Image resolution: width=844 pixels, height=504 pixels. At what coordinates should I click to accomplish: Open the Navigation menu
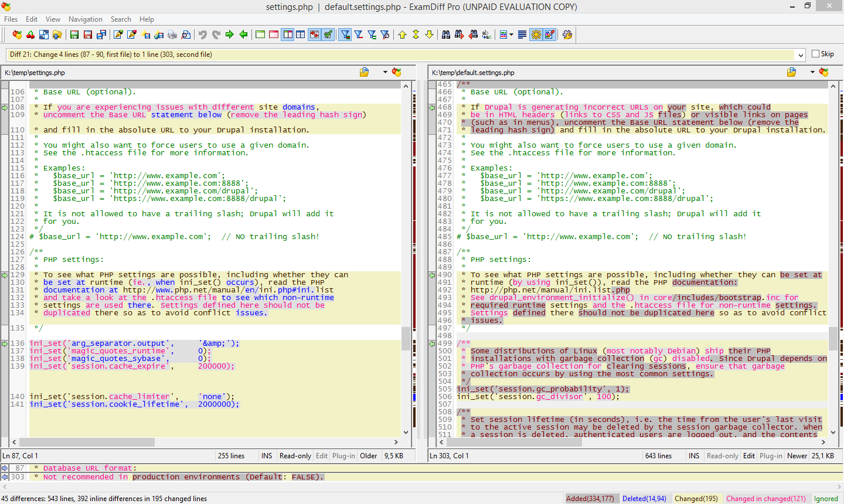(x=86, y=19)
